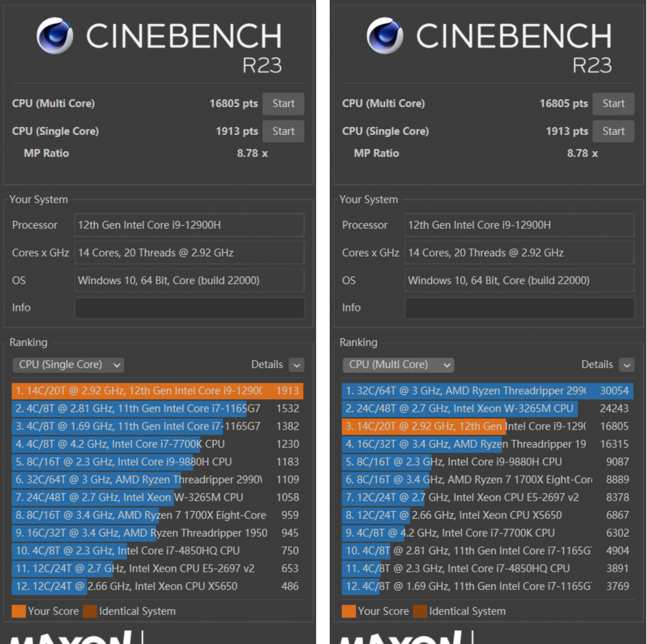Select the Threadripper 1950 entry scoring 945

point(157,533)
